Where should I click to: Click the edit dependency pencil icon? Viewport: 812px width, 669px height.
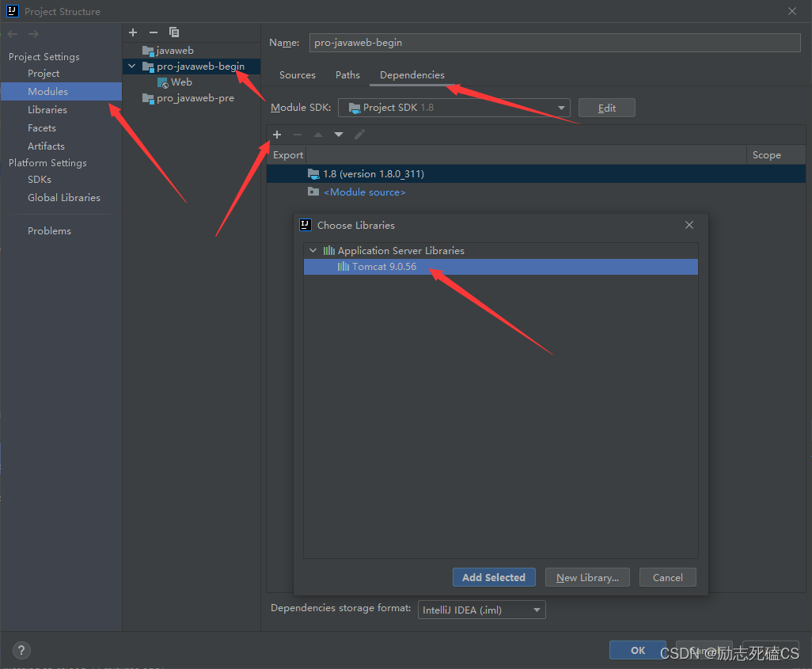[359, 135]
